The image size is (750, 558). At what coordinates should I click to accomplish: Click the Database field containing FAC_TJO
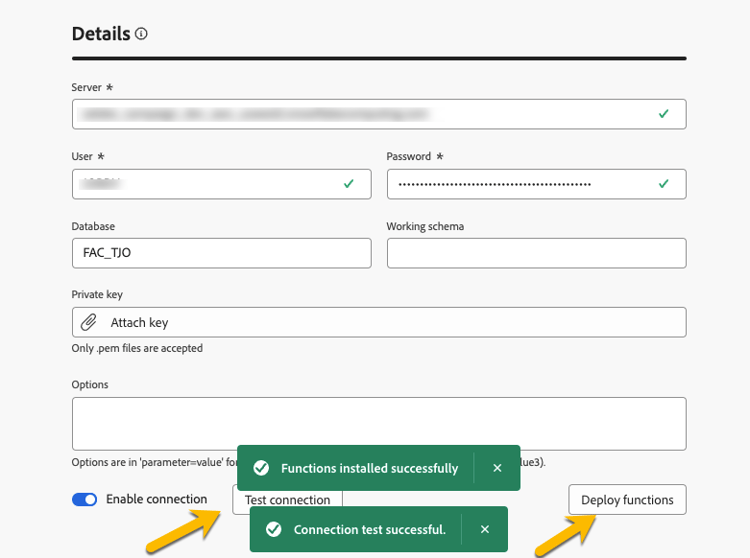point(221,253)
